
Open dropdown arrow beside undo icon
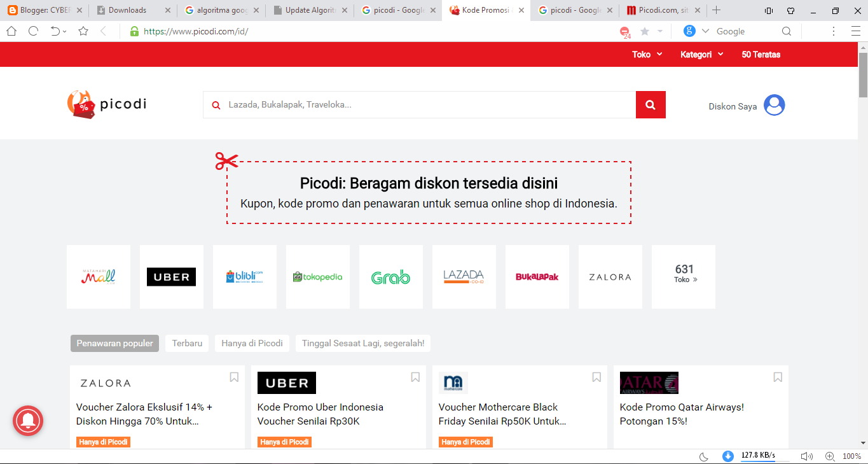65,32
